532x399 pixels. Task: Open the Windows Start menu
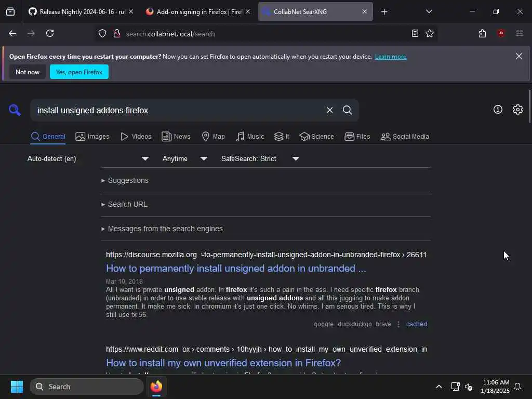(x=17, y=387)
